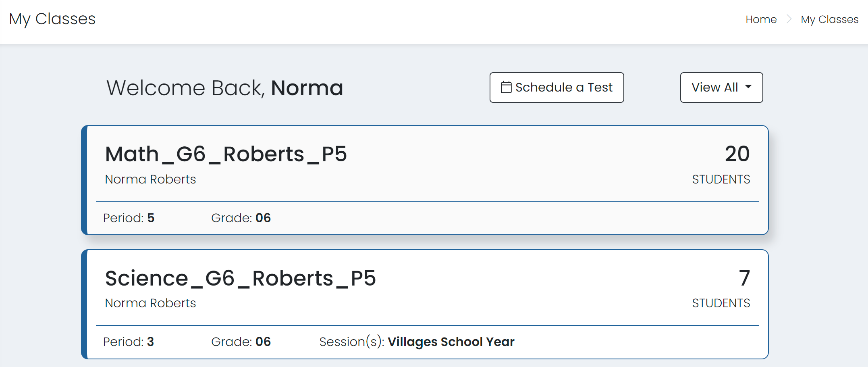
Task: Click the breadcrumb chevron separator
Action: [789, 19]
